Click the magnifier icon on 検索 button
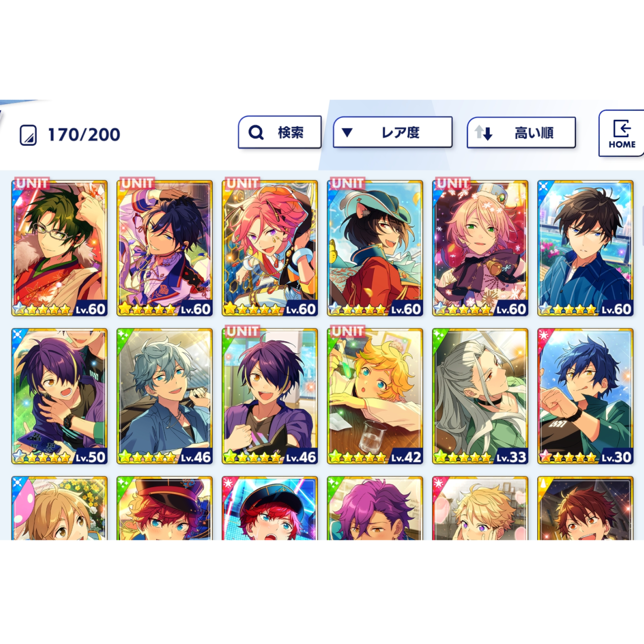The width and height of the screenshot is (644, 644). point(256,132)
